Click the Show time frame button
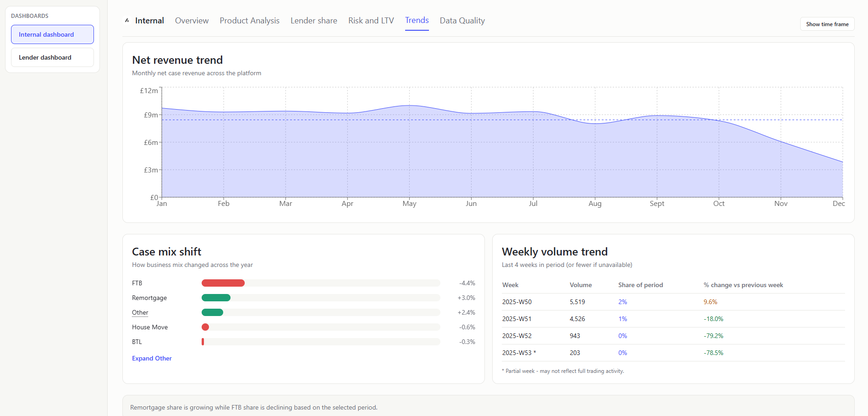The image size is (868, 416). 827,24
